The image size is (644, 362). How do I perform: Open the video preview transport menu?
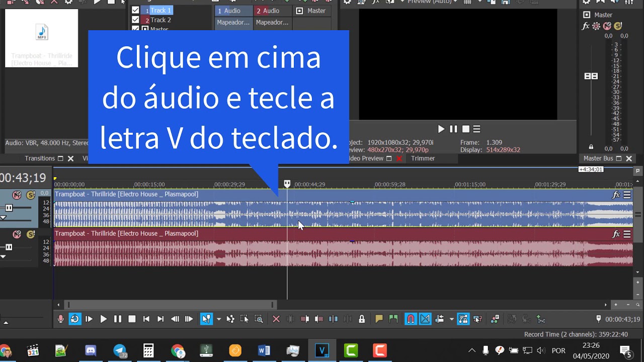pyautogui.click(x=476, y=129)
